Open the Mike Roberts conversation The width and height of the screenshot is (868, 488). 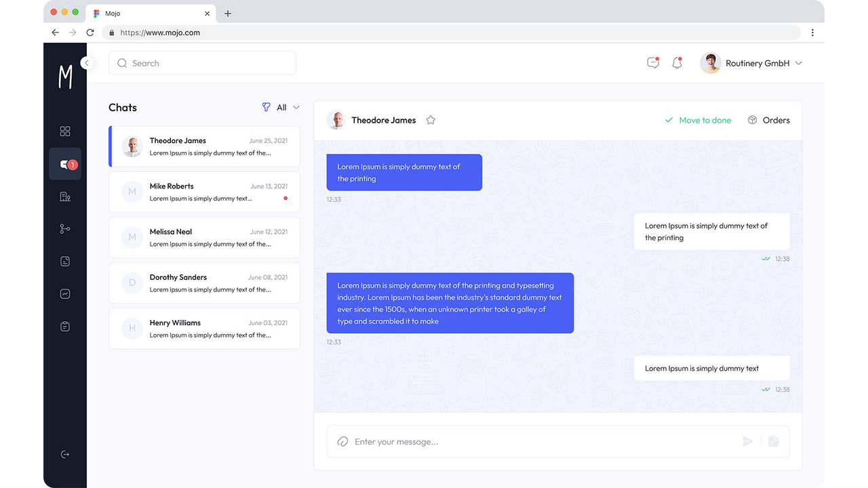tap(203, 192)
